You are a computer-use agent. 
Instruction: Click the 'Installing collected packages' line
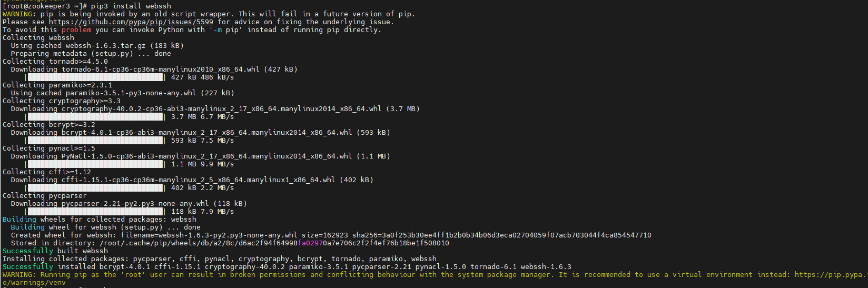pyautogui.click(x=219, y=259)
